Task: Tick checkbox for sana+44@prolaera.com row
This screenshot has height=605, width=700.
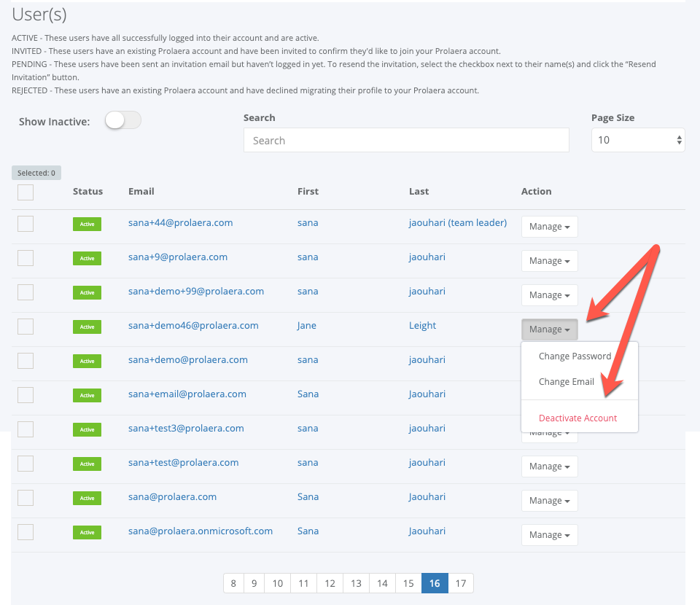Action: (26, 224)
